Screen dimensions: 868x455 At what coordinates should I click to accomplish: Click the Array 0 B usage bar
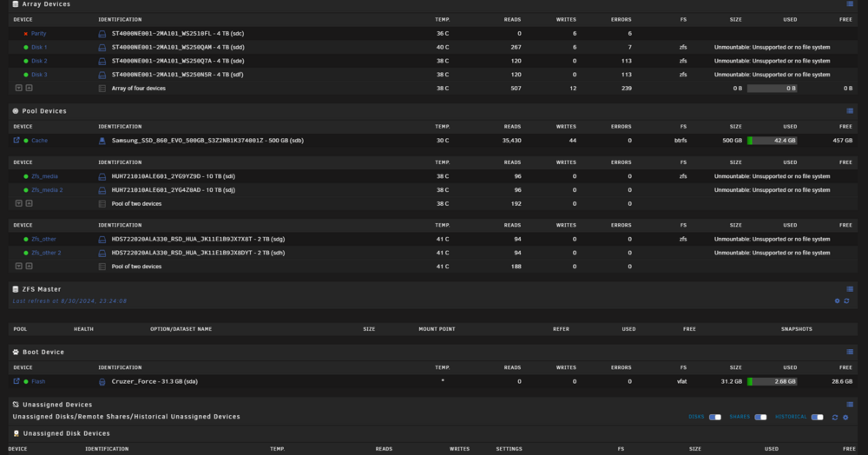point(773,89)
